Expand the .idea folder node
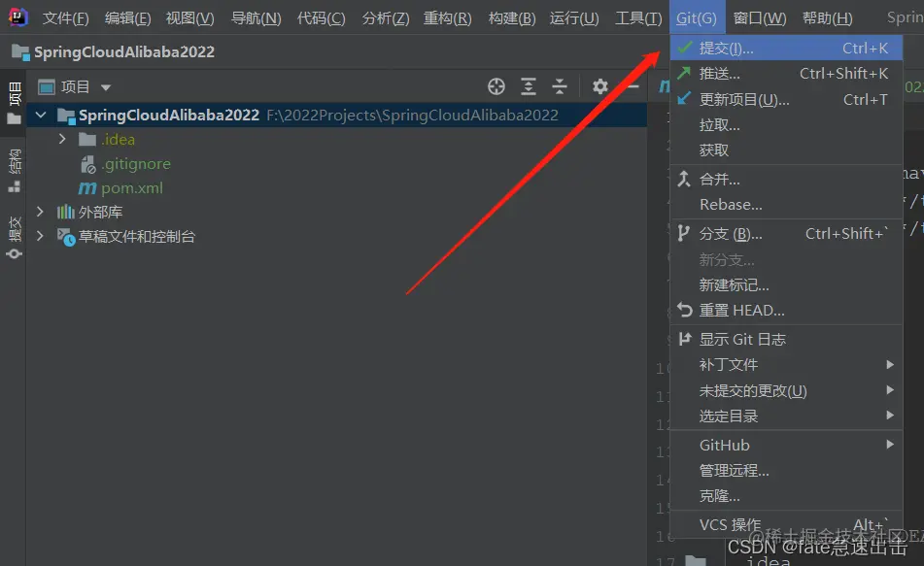The width and height of the screenshot is (924, 566). coord(61,139)
